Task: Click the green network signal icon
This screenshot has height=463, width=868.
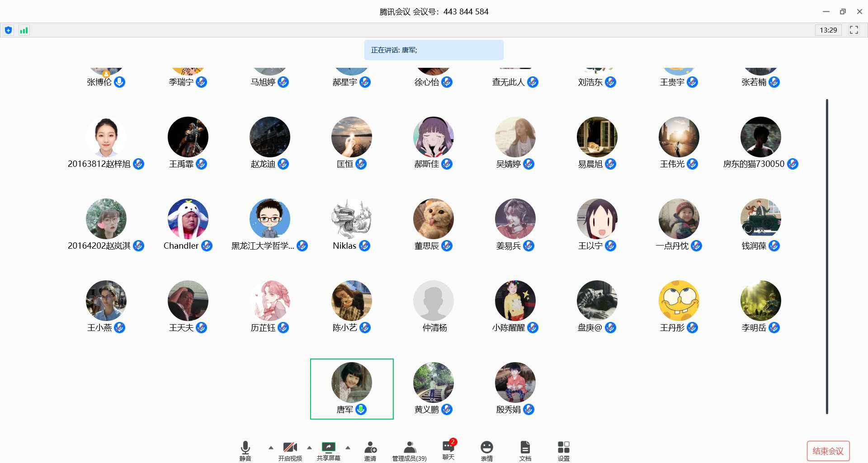Action: [24, 30]
